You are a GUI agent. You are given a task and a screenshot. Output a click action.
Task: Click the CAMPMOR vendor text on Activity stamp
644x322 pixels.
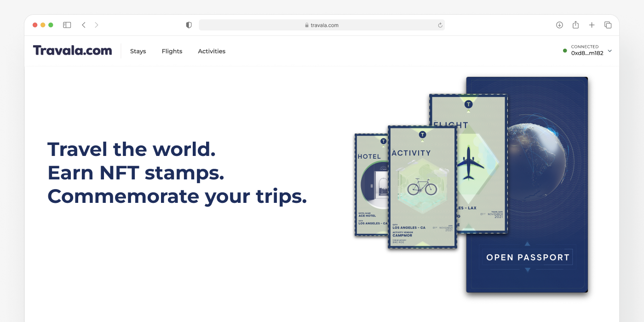(402, 236)
